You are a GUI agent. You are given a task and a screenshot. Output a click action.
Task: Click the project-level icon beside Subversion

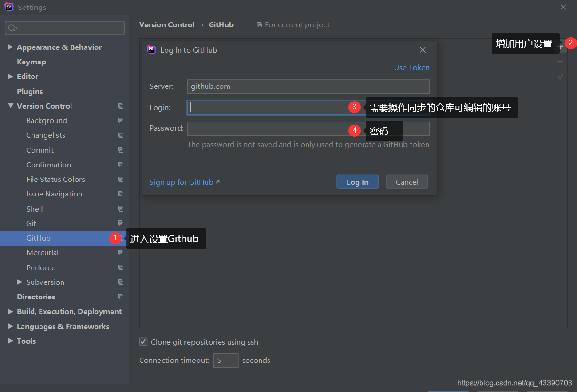click(120, 282)
